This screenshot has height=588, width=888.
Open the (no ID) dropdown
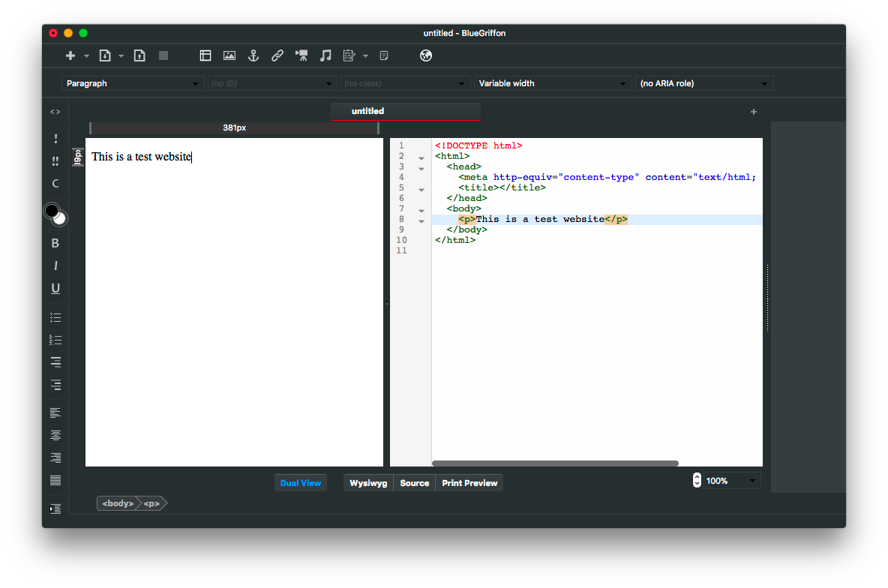(x=271, y=83)
